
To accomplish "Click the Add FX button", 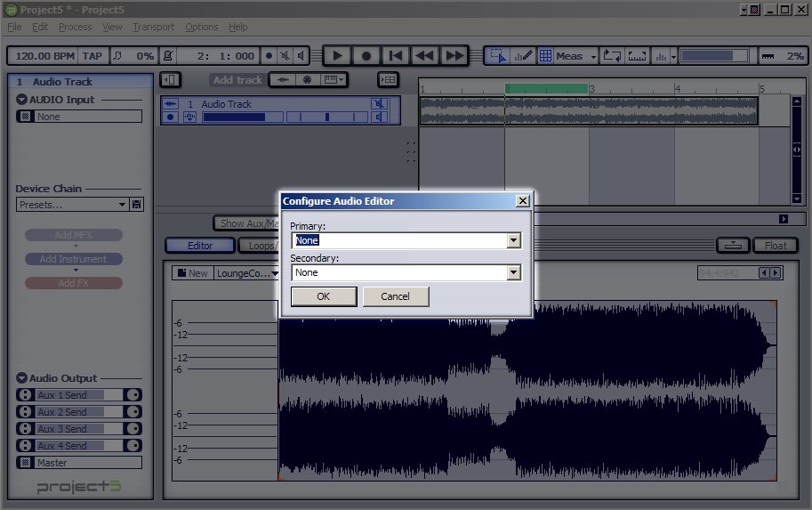I will click(x=74, y=283).
